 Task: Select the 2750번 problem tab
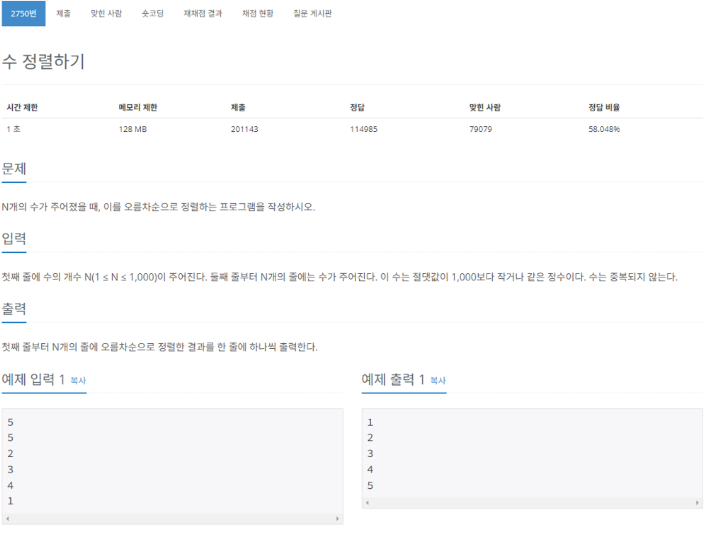click(x=23, y=14)
